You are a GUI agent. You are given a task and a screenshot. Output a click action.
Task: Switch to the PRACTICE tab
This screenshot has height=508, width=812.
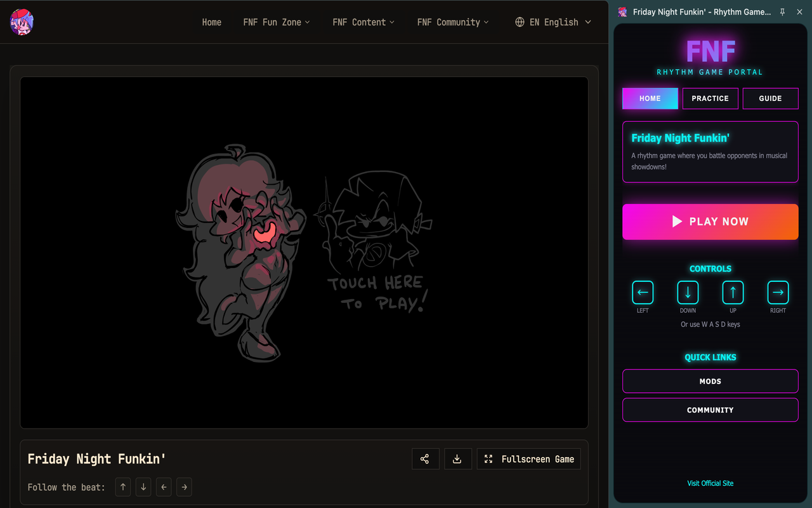click(x=710, y=98)
